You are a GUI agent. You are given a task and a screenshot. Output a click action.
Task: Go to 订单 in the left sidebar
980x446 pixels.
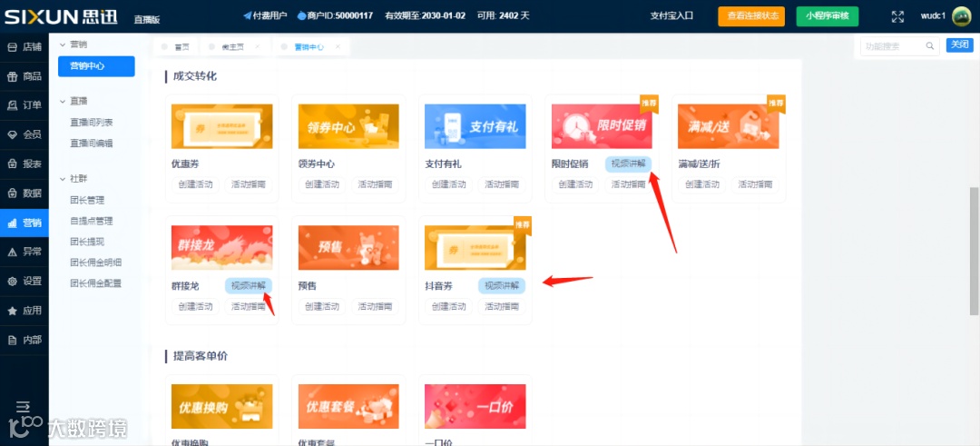tap(24, 105)
